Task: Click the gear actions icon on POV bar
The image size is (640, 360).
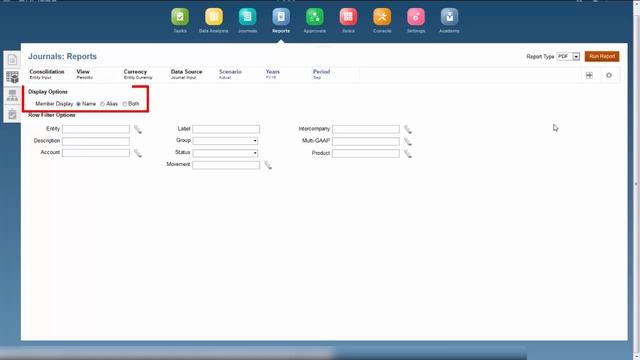Action: (x=609, y=76)
